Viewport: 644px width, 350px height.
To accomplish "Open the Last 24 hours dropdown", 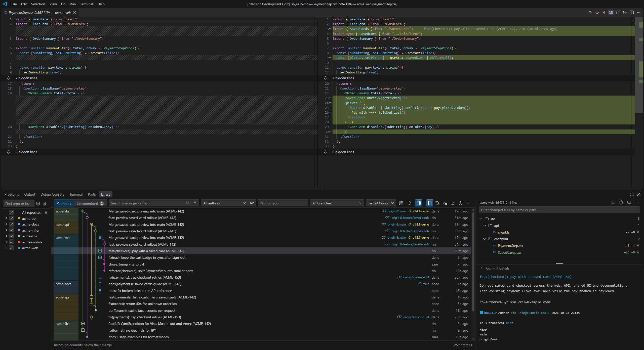I will pyautogui.click(x=381, y=203).
